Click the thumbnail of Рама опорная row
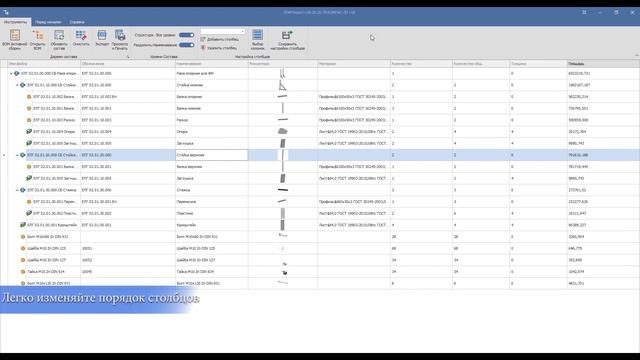The image size is (640, 360). [282, 73]
